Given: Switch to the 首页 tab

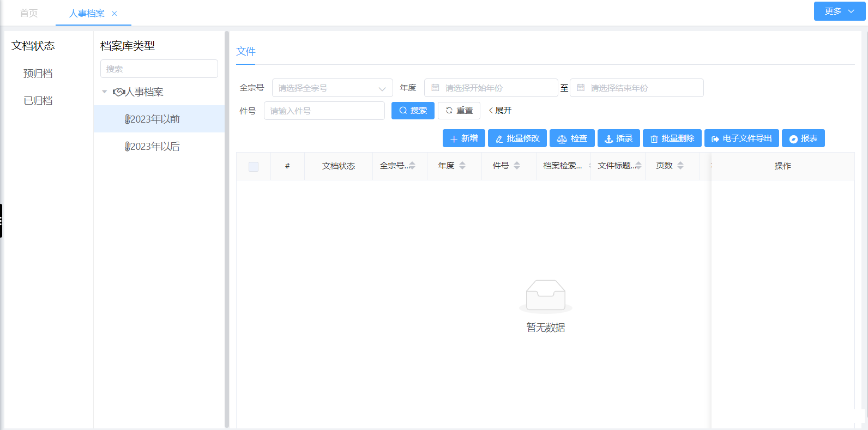Looking at the screenshot, I should [29, 13].
